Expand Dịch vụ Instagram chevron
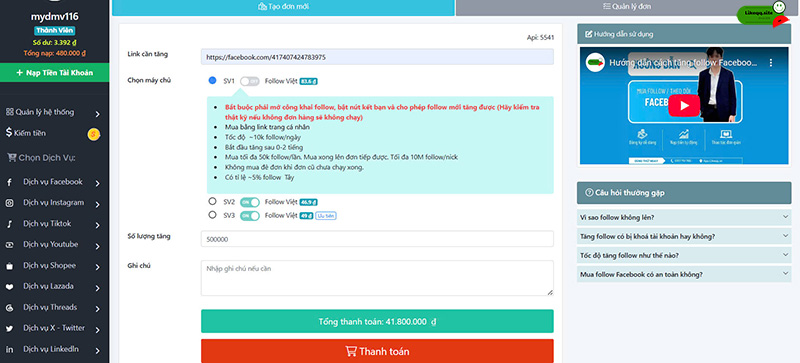 (x=97, y=204)
